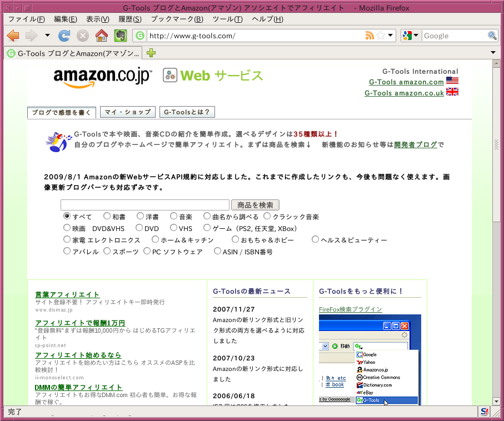Click the blue bird mascot icon
Viewport: 504px width, 421px height.
[x=58, y=142]
